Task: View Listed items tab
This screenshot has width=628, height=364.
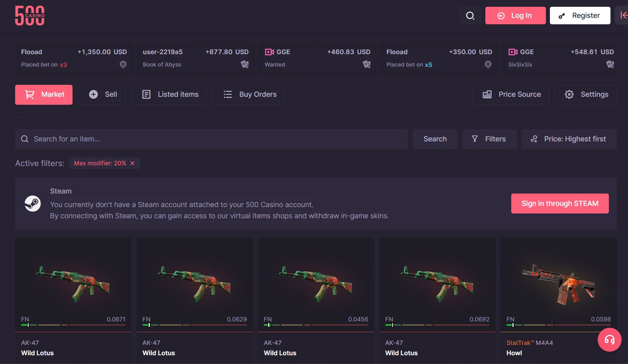Action: pyautogui.click(x=169, y=95)
